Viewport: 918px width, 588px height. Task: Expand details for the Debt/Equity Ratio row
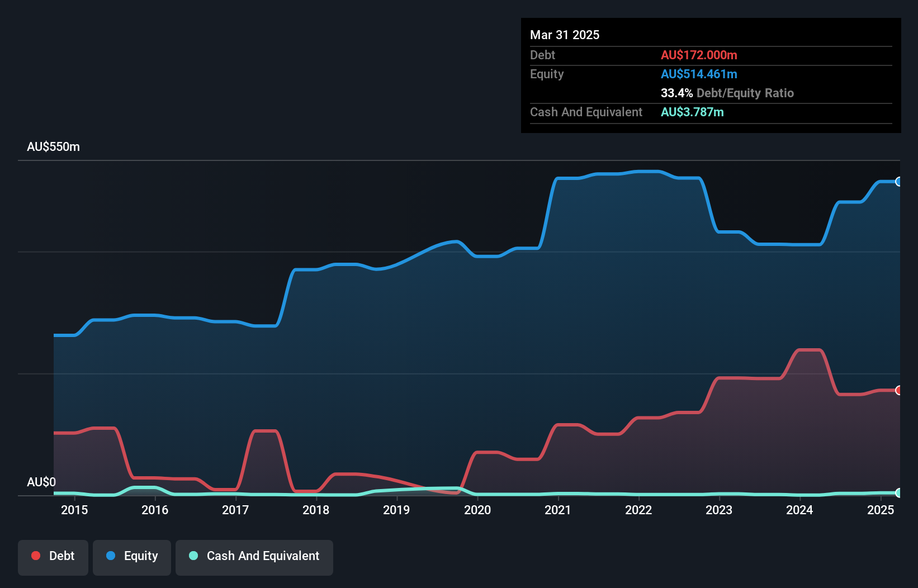coord(727,93)
